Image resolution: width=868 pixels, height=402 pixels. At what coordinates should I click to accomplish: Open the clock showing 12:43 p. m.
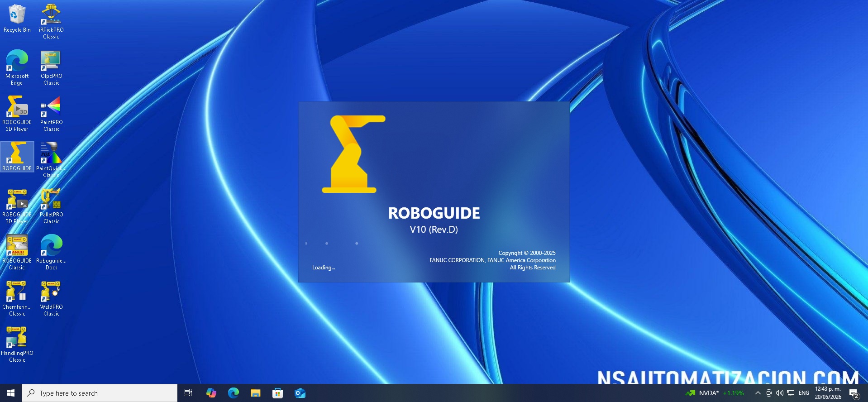pyautogui.click(x=828, y=393)
